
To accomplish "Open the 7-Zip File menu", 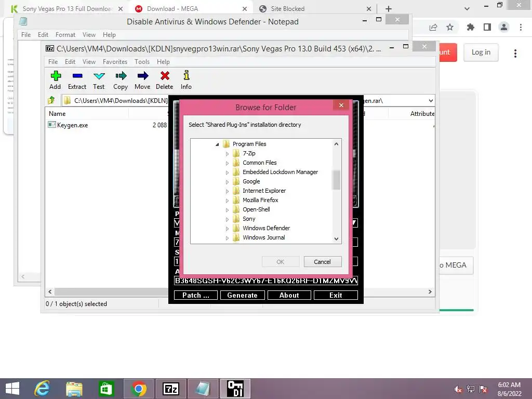I will [x=53, y=62].
